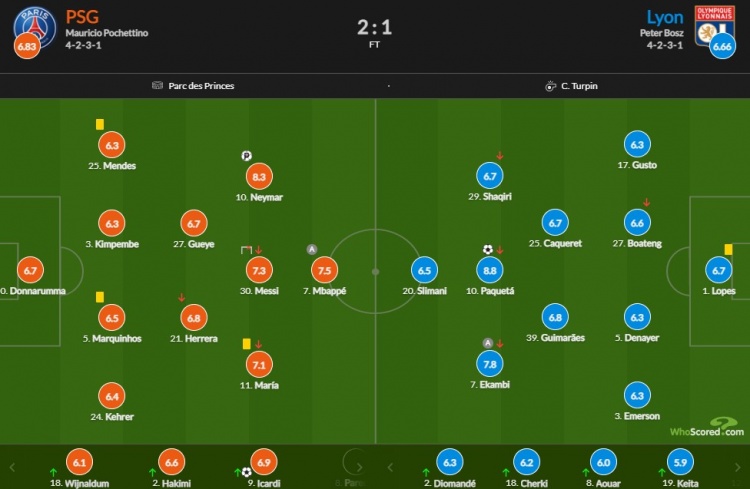Screen dimensions: 750x489
Task: Click the assist icon beside Ekambi's rating
Action: 487,343
